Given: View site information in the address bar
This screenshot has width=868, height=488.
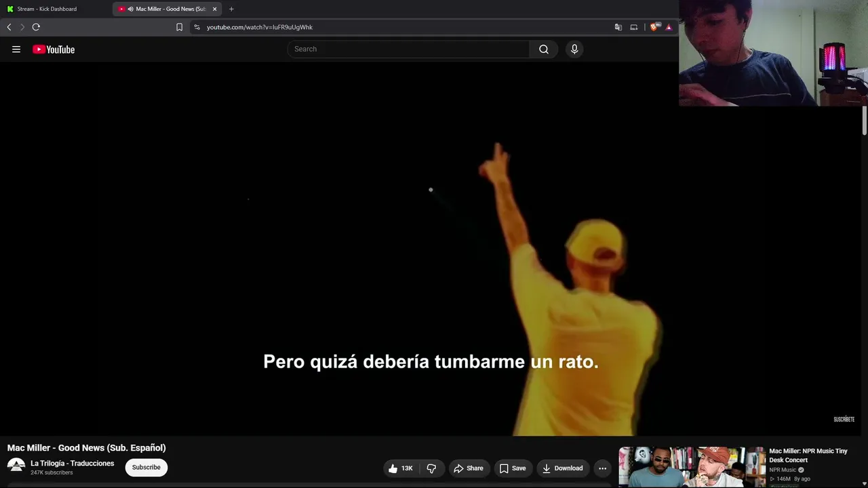Looking at the screenshot, I should point(197,27).
